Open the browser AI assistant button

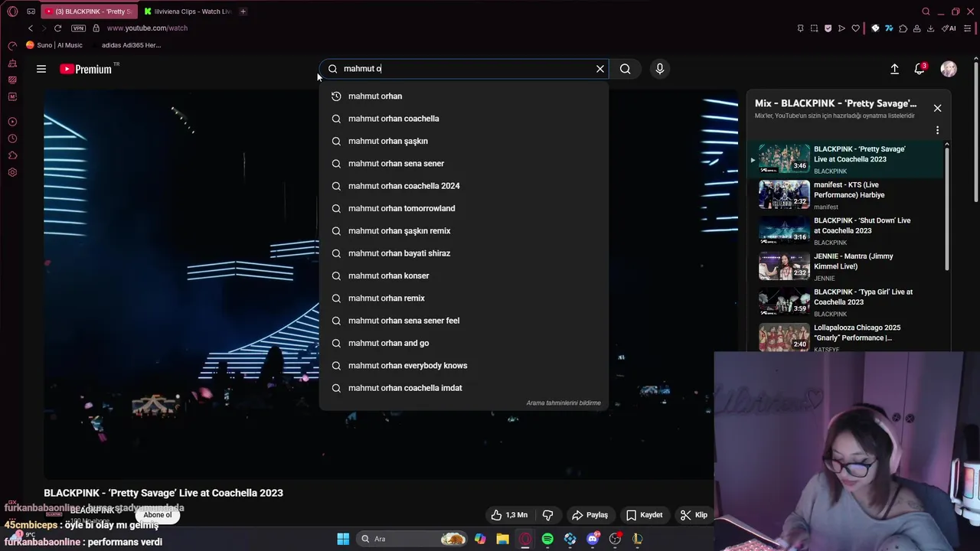click(949, 28)
